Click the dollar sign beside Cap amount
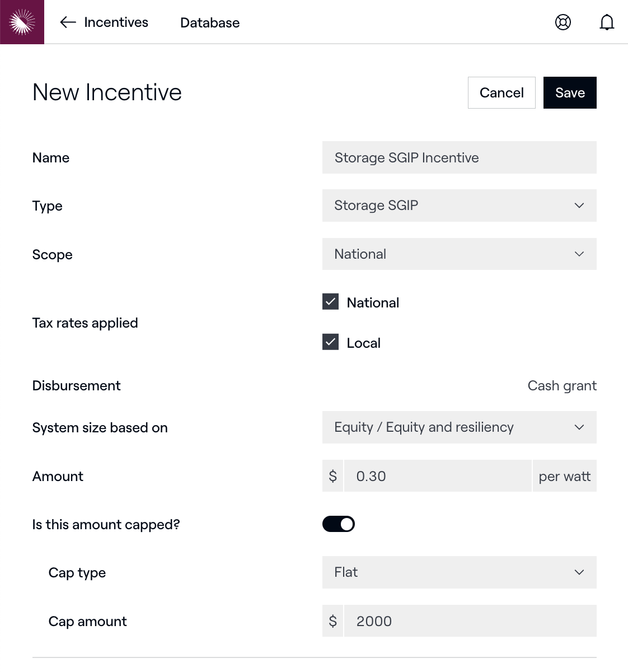Screen dimensions: 628x672 pyautogui.click(x=333, y=621)
